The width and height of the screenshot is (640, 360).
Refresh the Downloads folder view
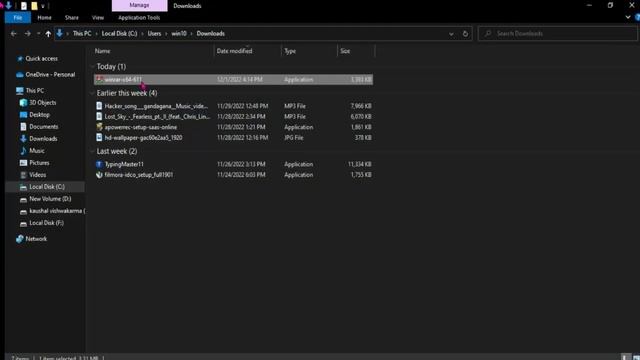465,34
